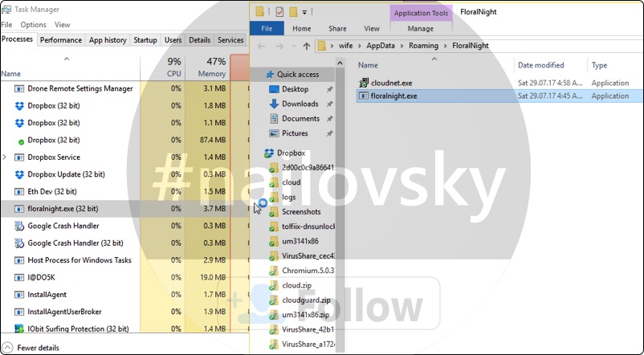This screenshot has height=355, width=644.
Task: Open the File tab in Explorer ribbon
Action: pyautogui.click(x=267, y=28)
